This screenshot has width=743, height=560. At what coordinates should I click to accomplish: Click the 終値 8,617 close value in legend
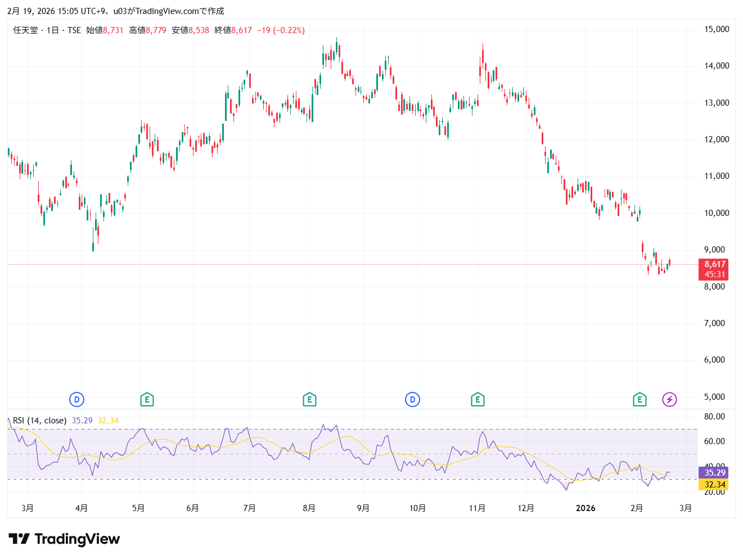[233, 30]
